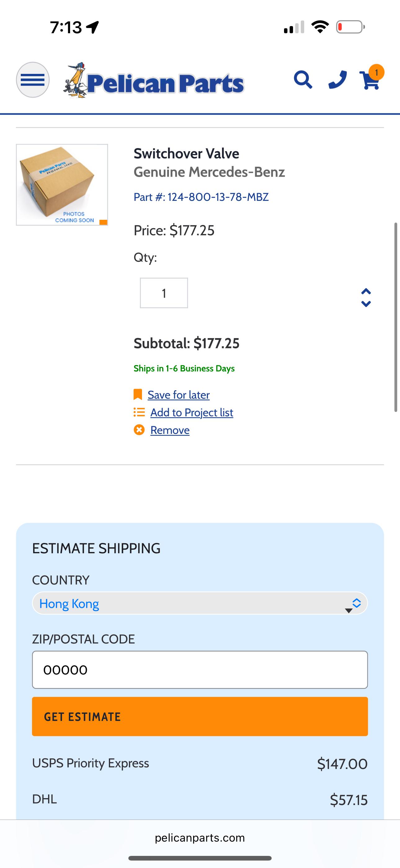
Task: Increase quantity with the up arrow
Action: [x=366, y=292]
